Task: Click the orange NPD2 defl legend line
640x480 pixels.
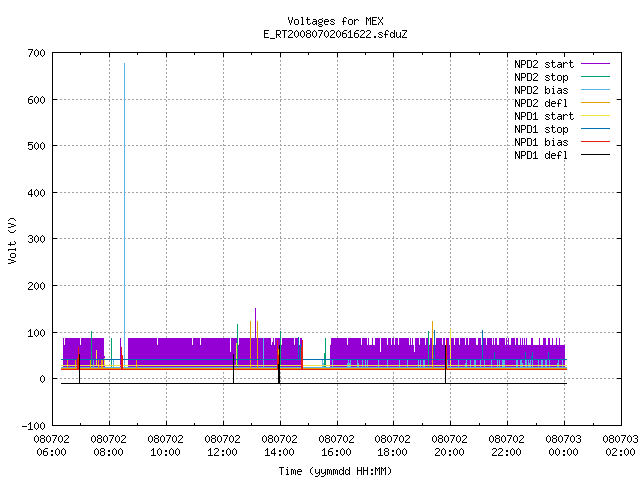Action: tap(595, 103)
